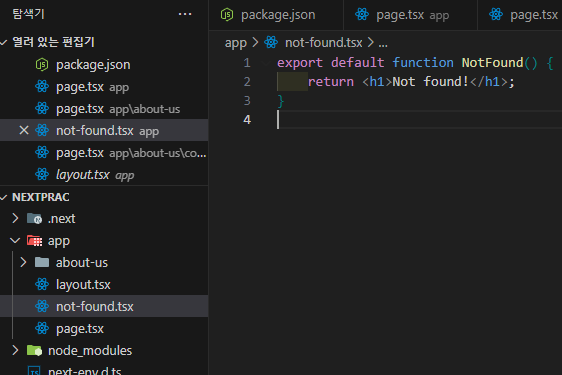Click the not-found.tsx breadcrumb segment
Image resolution: width=562 pixels, height=375 pixels.
click(323, 43)
